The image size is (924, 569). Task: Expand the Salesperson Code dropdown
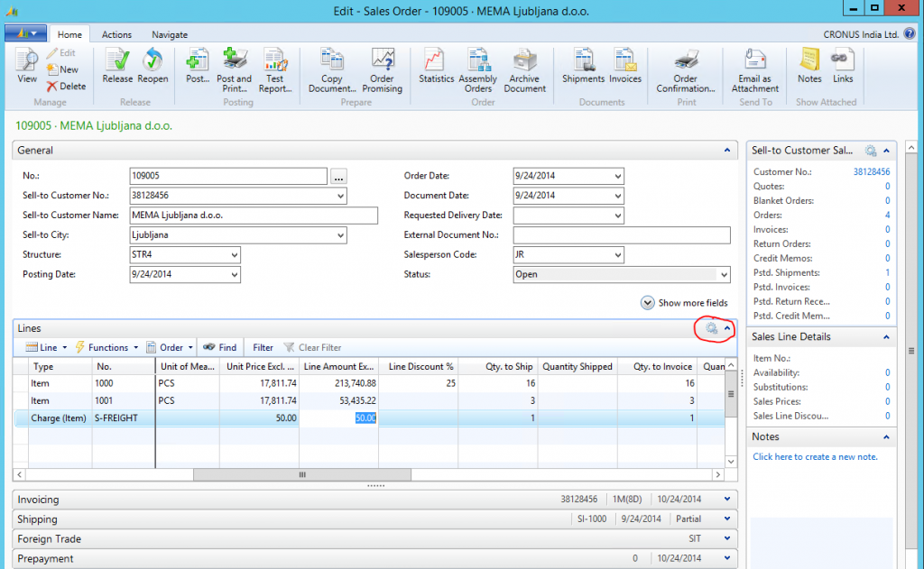(617, 255)
